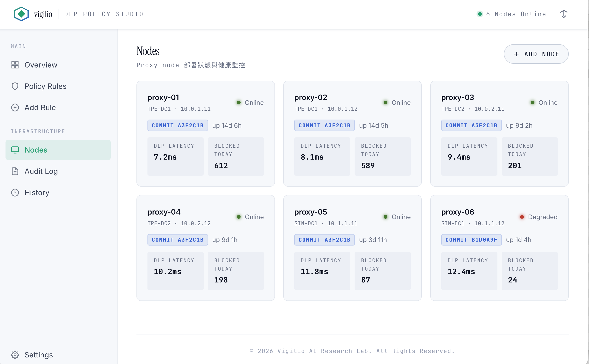Click proxy-03 green status dot

pos(532,103)
